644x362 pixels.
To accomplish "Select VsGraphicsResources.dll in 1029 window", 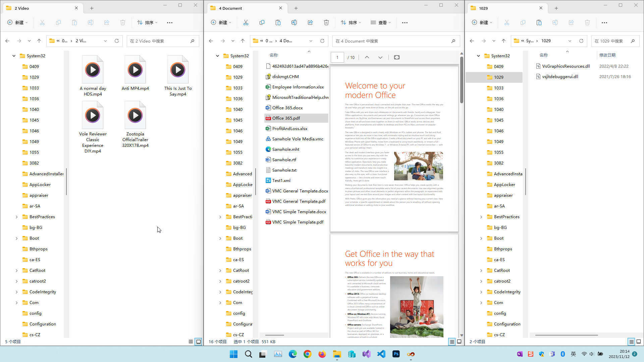I will (566, 66).
